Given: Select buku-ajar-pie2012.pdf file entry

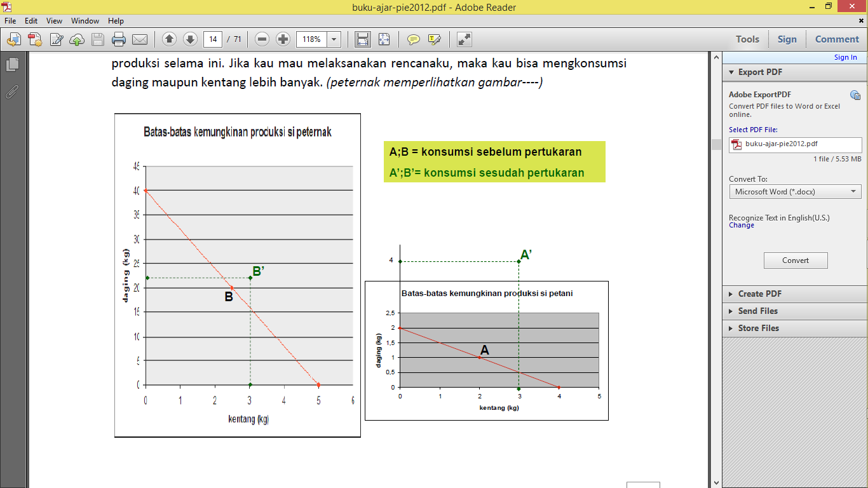Looking at the screenshot, I should pyautogui.click(x=796, y=144).
